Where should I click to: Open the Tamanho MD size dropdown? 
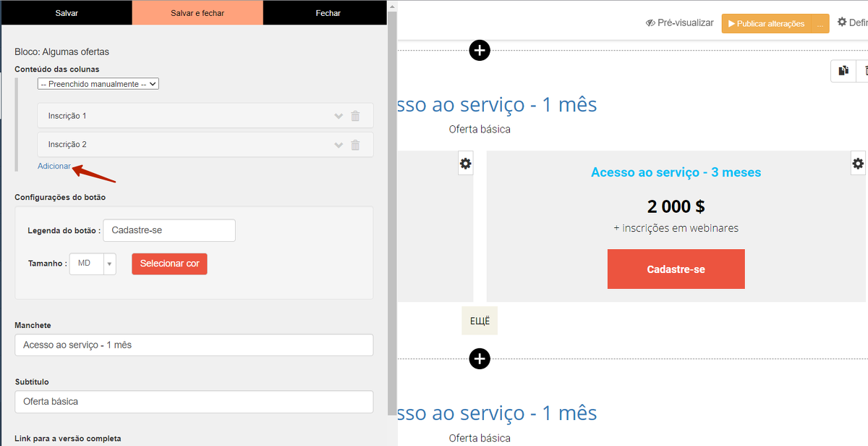(x=93, y=264)
